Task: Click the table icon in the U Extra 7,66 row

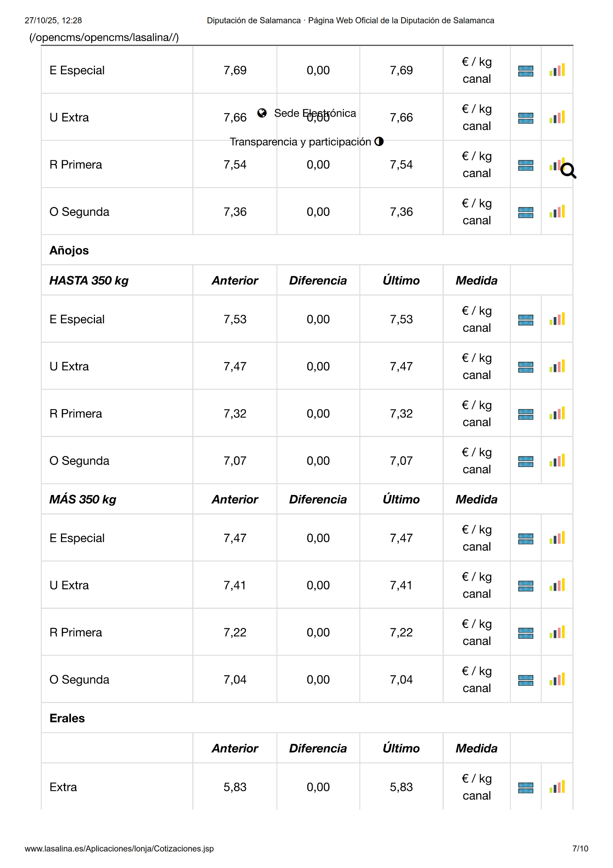Action: click(525, 118)
